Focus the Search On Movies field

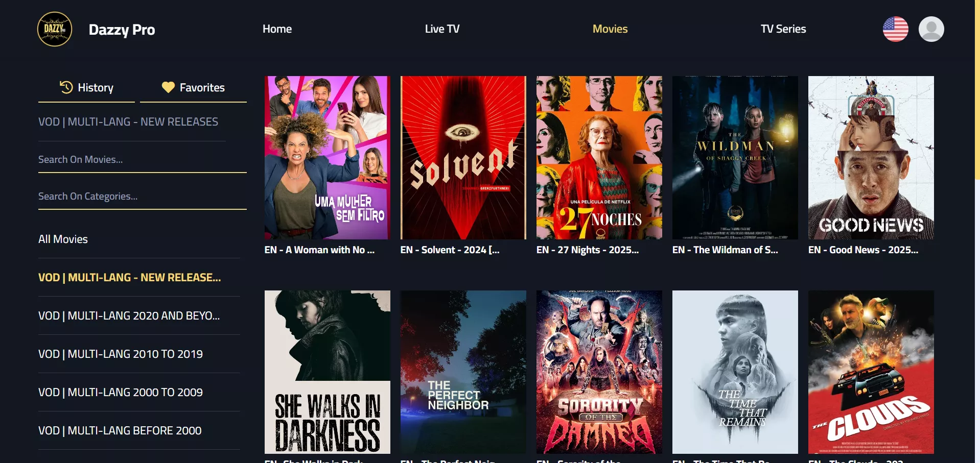143,160
